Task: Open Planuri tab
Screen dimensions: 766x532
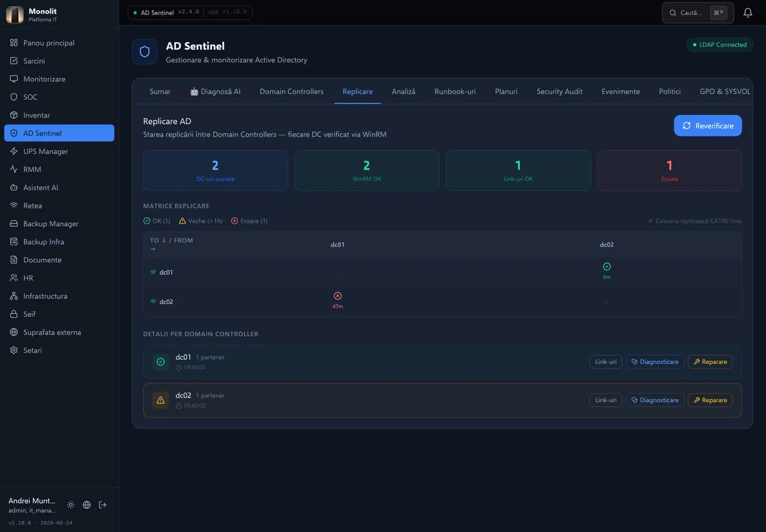Action: point(506,92)
